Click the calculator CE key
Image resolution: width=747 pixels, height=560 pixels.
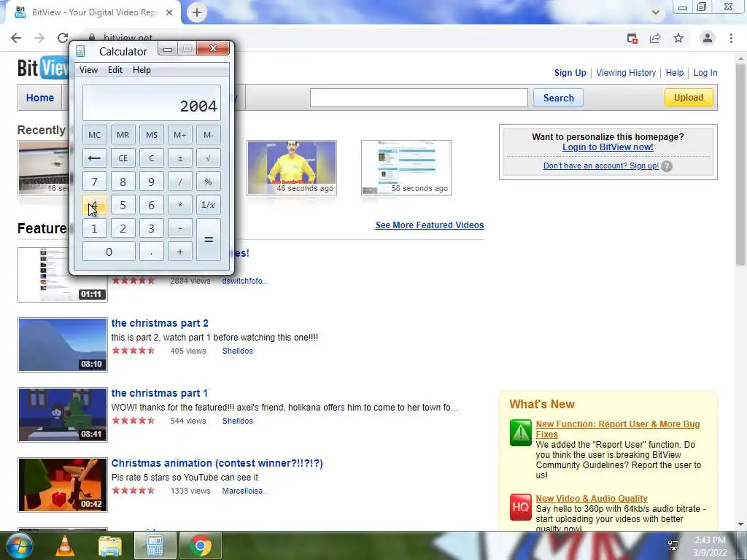(x=123, y=158)
